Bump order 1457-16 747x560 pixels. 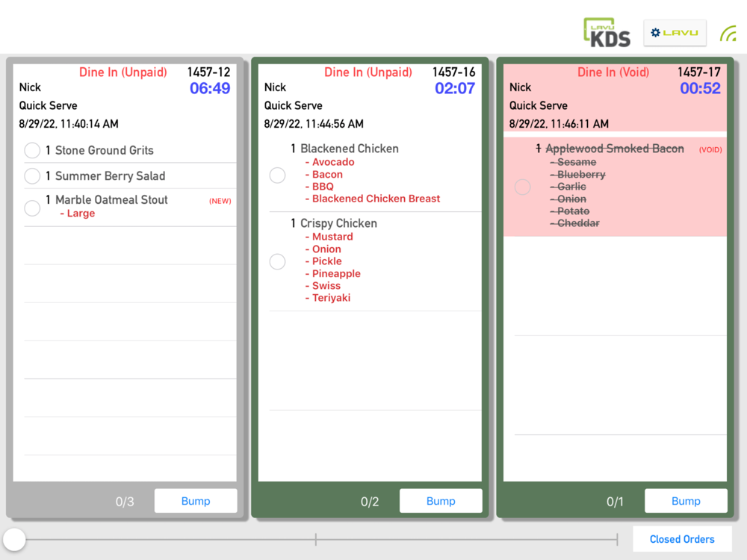click(441, 501)
